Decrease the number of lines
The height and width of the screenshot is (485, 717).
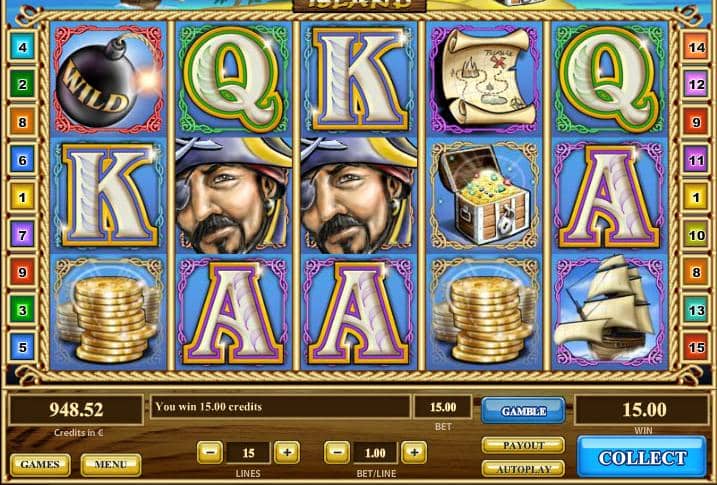[210, 452]
